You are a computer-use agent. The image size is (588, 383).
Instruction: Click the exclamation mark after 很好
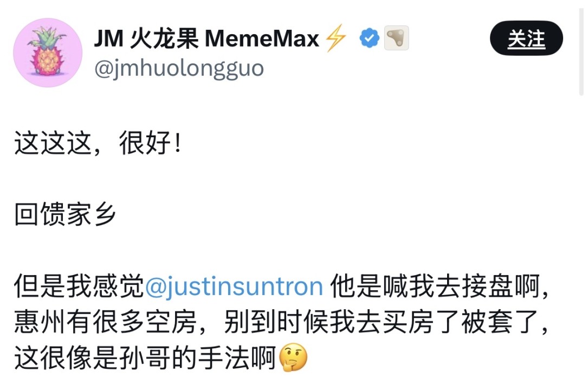178,143
